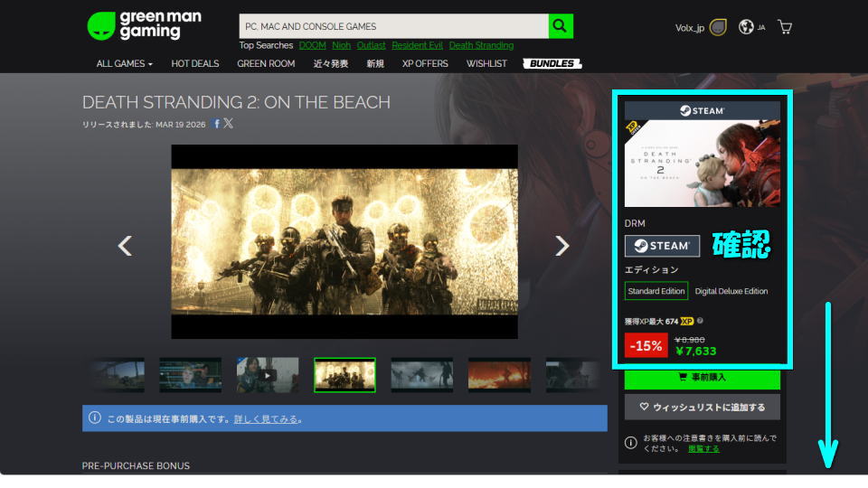The width and height of the screenshot is (868, 488).
Task: Select the first landscape thumbnail
Action: (118, 374)
